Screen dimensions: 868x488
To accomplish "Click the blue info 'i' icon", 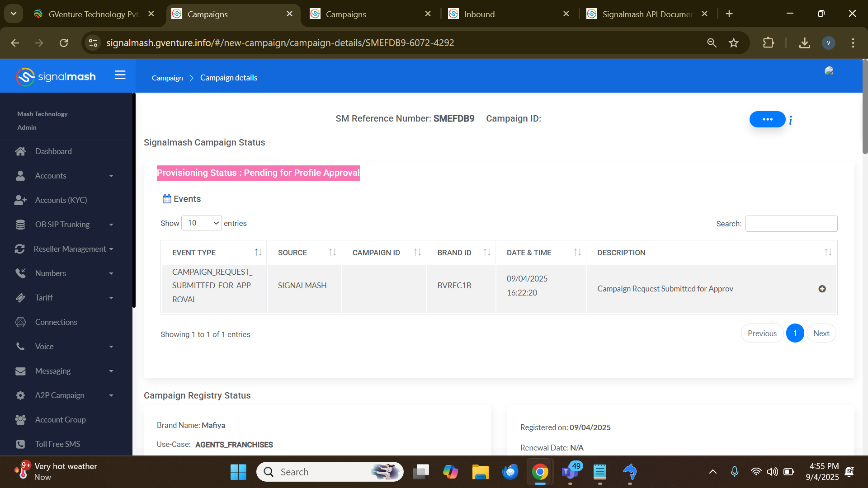I will (x=790, y=120).
